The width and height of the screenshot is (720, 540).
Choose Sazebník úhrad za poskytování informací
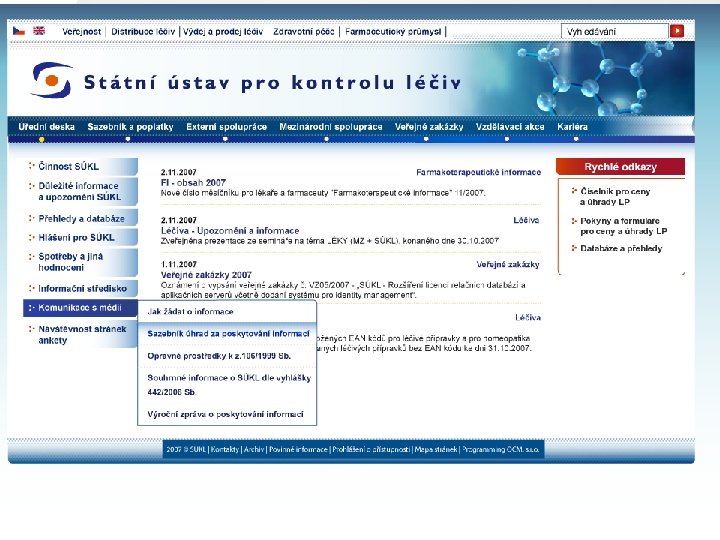click(x=228, y=334)
